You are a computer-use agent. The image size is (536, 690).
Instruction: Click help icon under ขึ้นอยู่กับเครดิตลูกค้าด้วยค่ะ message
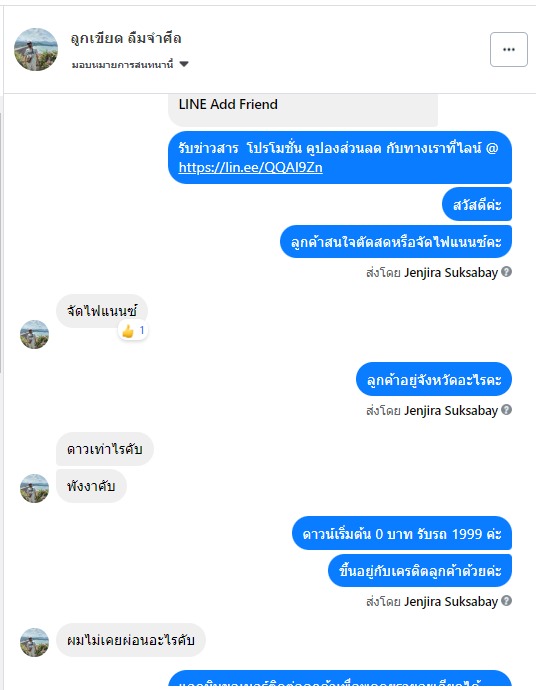pyautogui.click(x=507, y=601)
